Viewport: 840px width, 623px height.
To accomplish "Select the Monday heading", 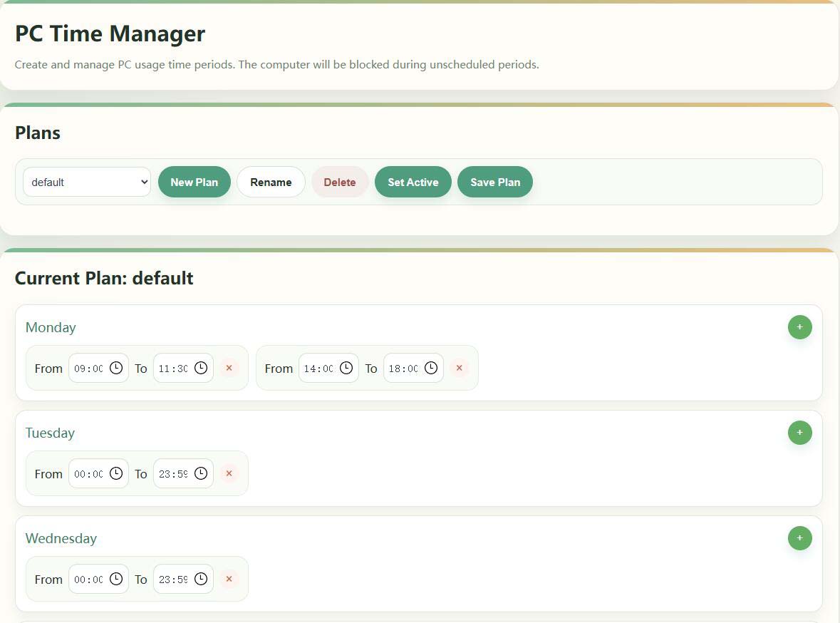I will [51, 328].
